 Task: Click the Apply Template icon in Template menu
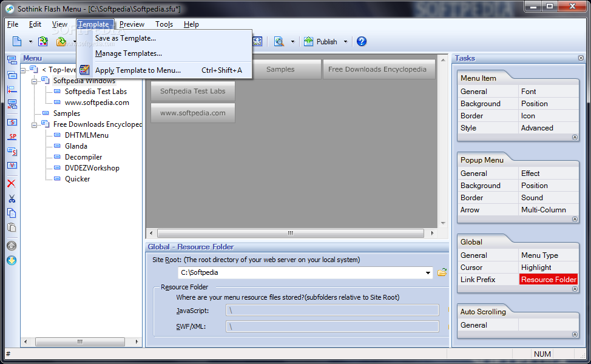[x=84, y=70]
